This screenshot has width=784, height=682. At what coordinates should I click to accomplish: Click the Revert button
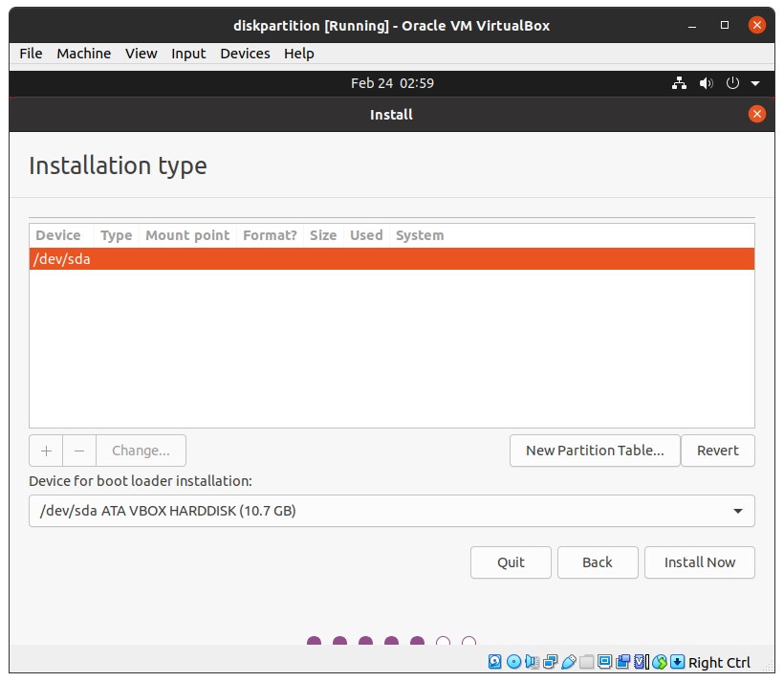(x=717, y=451)
